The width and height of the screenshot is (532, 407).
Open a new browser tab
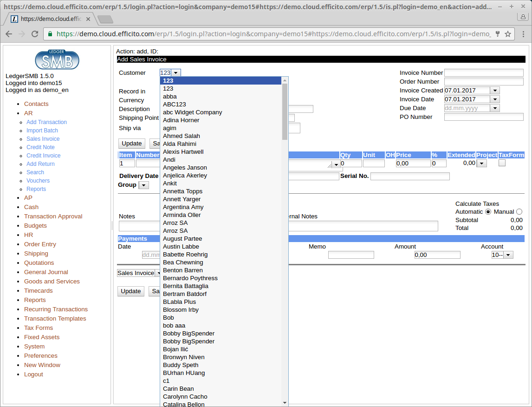coord(105,19)
